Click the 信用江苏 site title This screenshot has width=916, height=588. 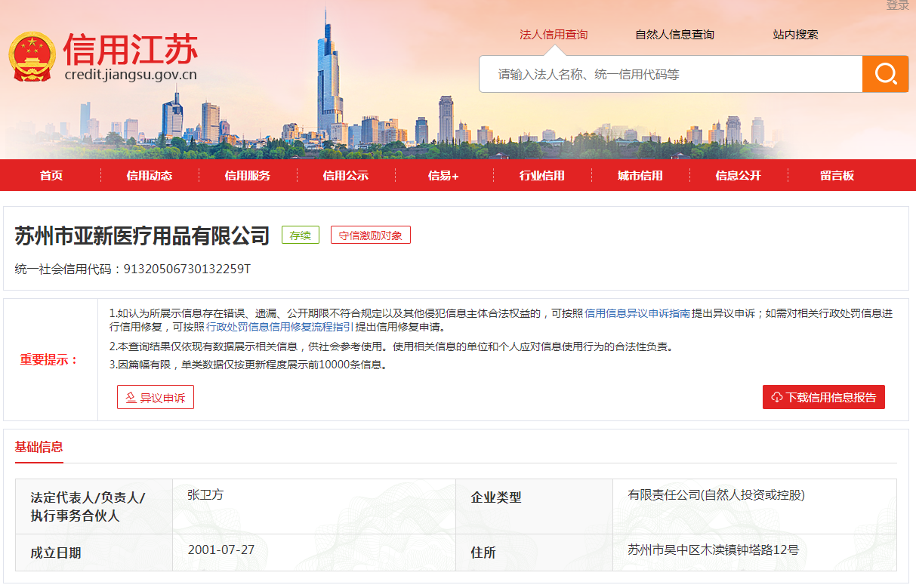click(131, 49)
